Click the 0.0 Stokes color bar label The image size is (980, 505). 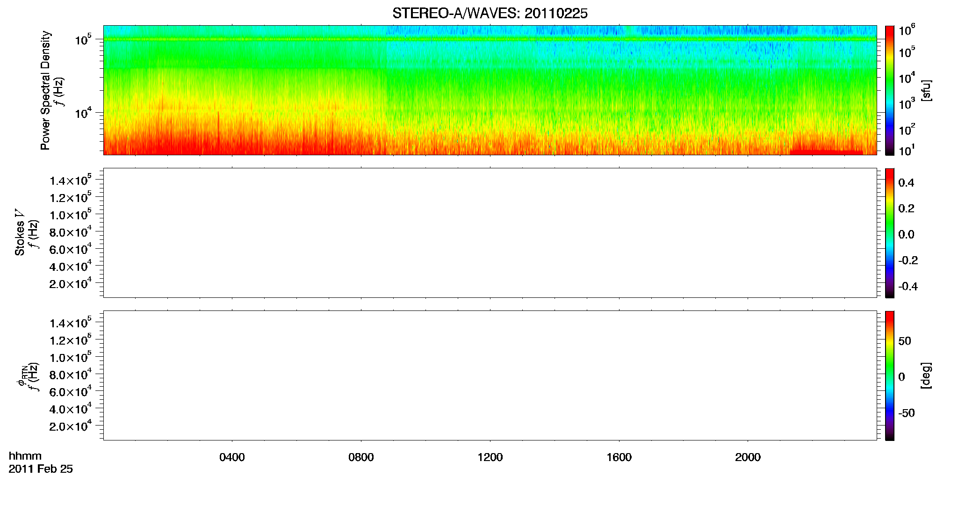point(906,235)
